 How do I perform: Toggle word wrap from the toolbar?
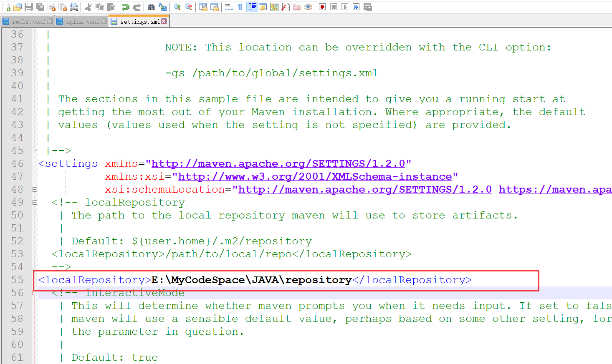click(229, 7)
